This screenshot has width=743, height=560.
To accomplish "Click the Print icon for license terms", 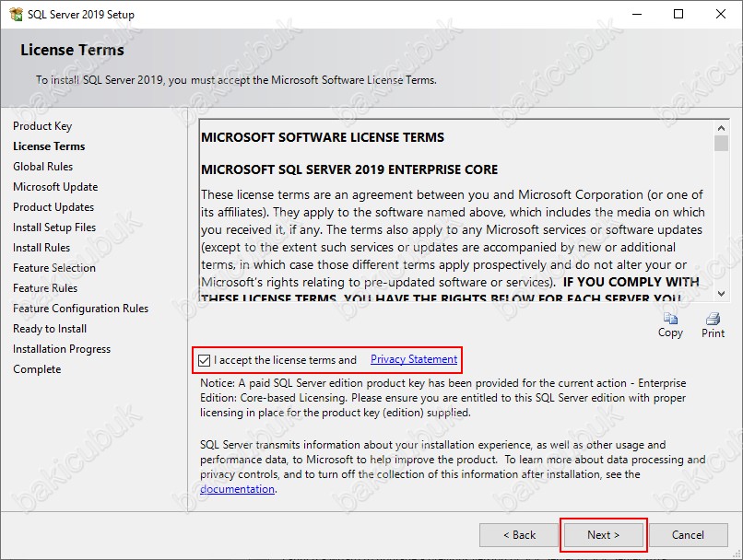I will click(x=713, y=319).
